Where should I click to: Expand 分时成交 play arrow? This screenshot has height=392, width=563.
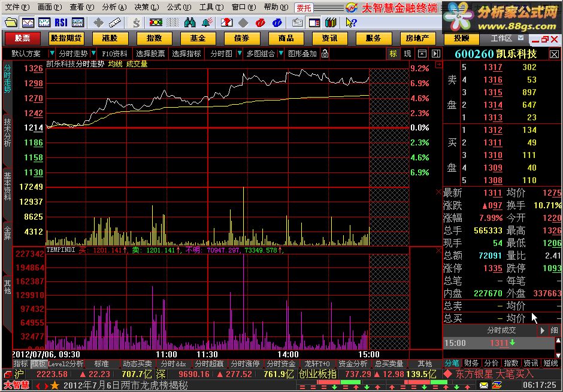[542, 330]
